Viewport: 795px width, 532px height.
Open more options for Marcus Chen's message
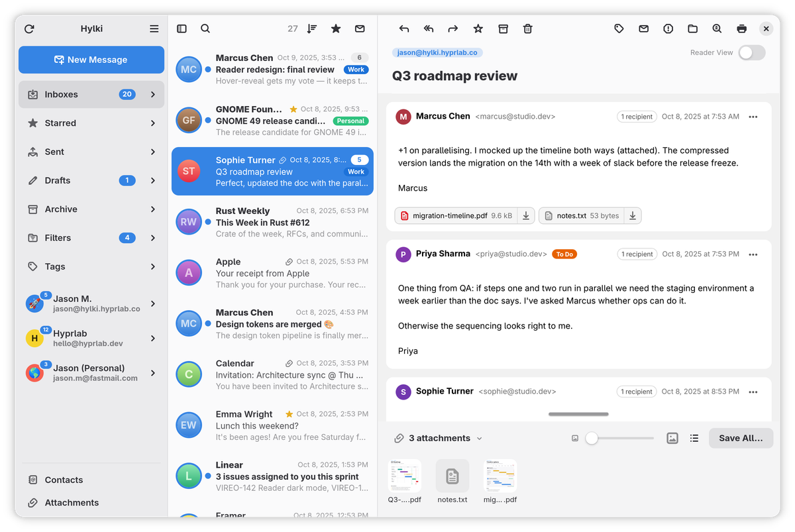pyautogui.click(x=753, y=117)
